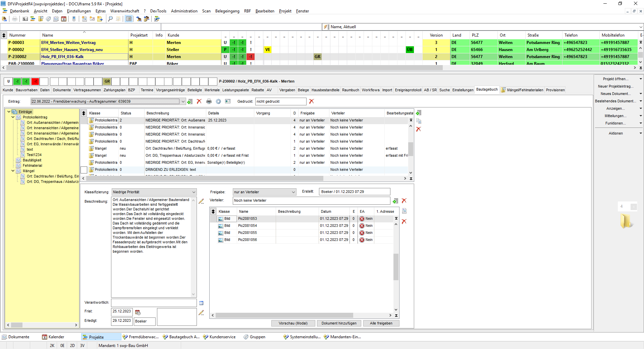
Task: Collapse the Einträge tree node
Action: (9, 112)
